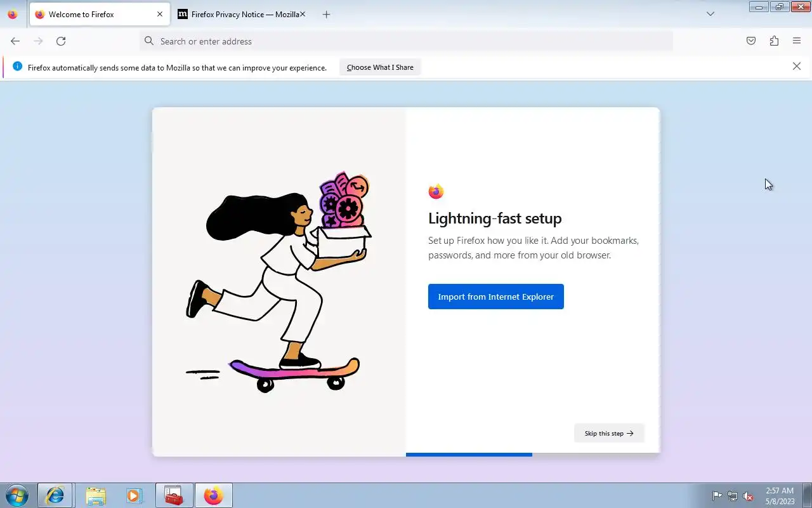Go forward with the forward arrow

point(38,41)
